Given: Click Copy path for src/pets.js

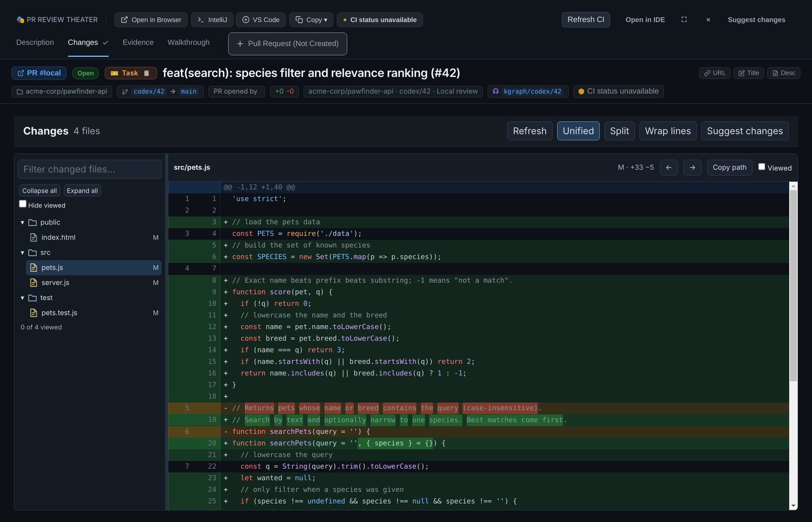Looking at the screenshot, I should (x=729, y=167).
